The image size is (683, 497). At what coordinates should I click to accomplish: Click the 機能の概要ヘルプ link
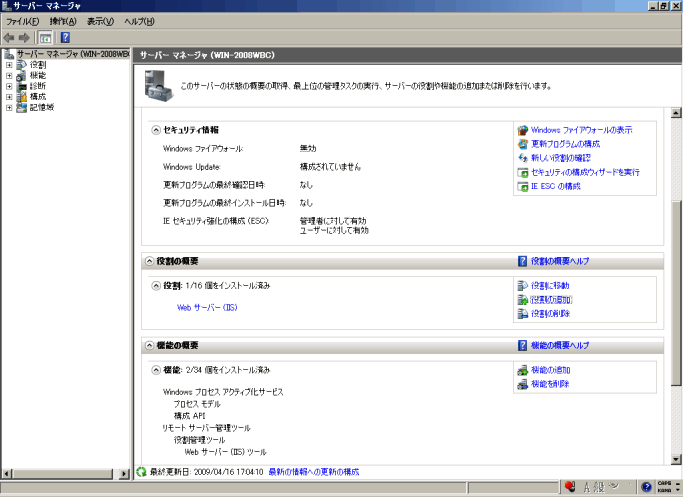pos(560,345)
